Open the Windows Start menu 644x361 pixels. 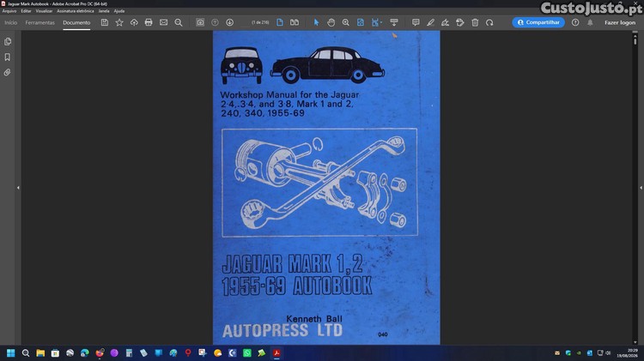pos(10,352)
